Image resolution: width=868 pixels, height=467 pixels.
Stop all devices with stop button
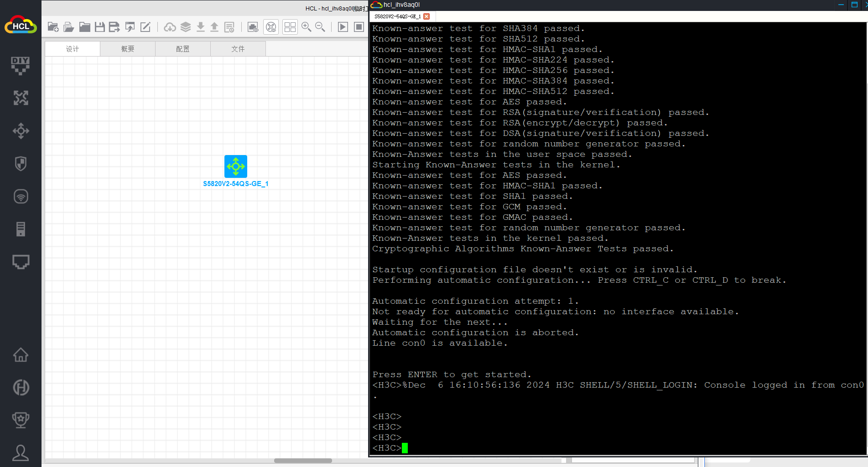(359, 27)
